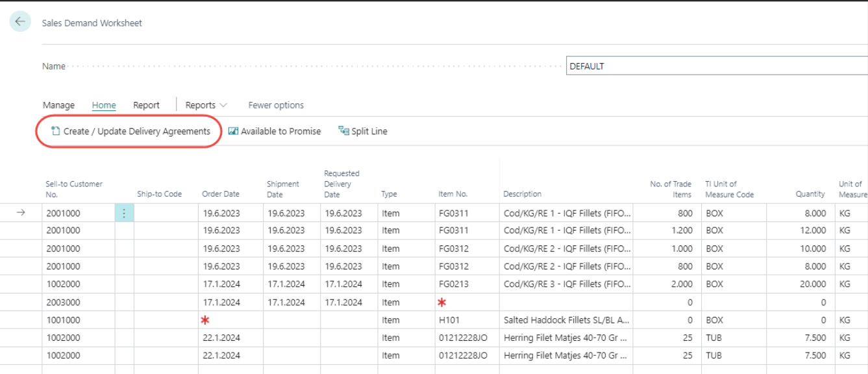Open row options three-dot menu for 2001000

click(124, 213)
